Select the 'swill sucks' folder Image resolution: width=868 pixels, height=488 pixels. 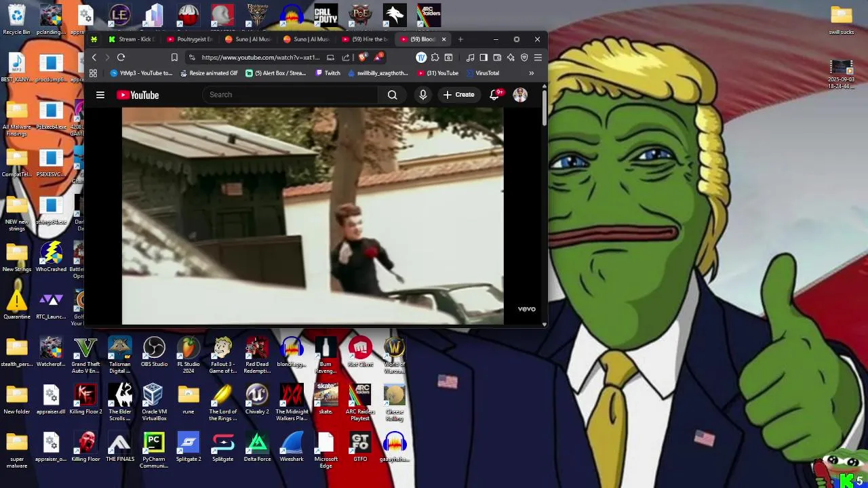tap(841, 19)
